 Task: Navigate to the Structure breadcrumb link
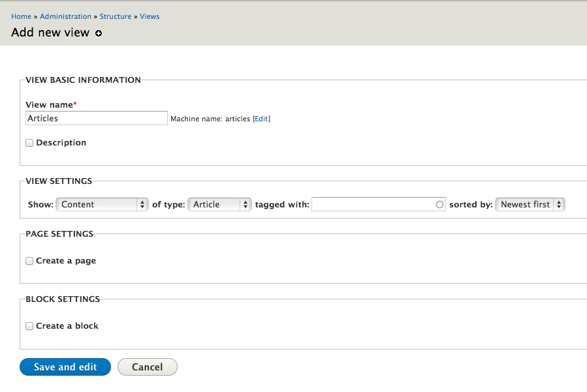coord(116,16)
